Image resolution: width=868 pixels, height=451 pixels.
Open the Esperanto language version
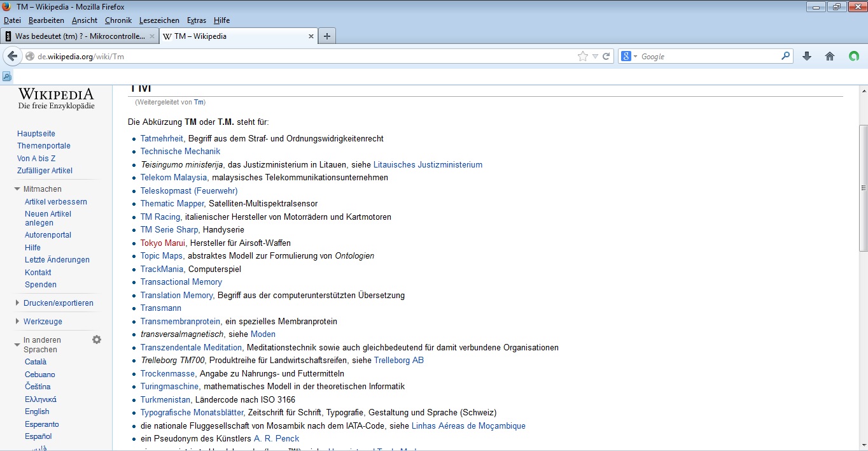[42, 424]
